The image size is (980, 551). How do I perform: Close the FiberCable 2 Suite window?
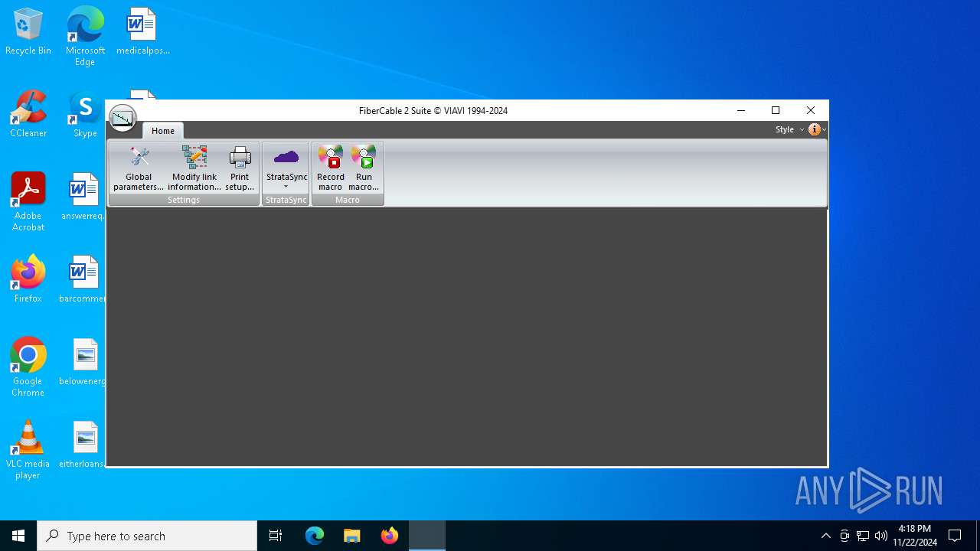click(x=811, y=110)
